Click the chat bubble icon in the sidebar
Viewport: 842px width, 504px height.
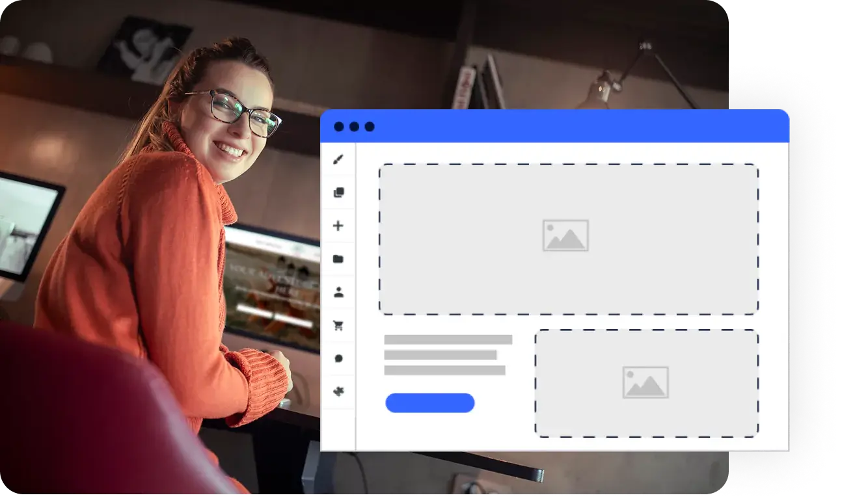click(338, 358)
